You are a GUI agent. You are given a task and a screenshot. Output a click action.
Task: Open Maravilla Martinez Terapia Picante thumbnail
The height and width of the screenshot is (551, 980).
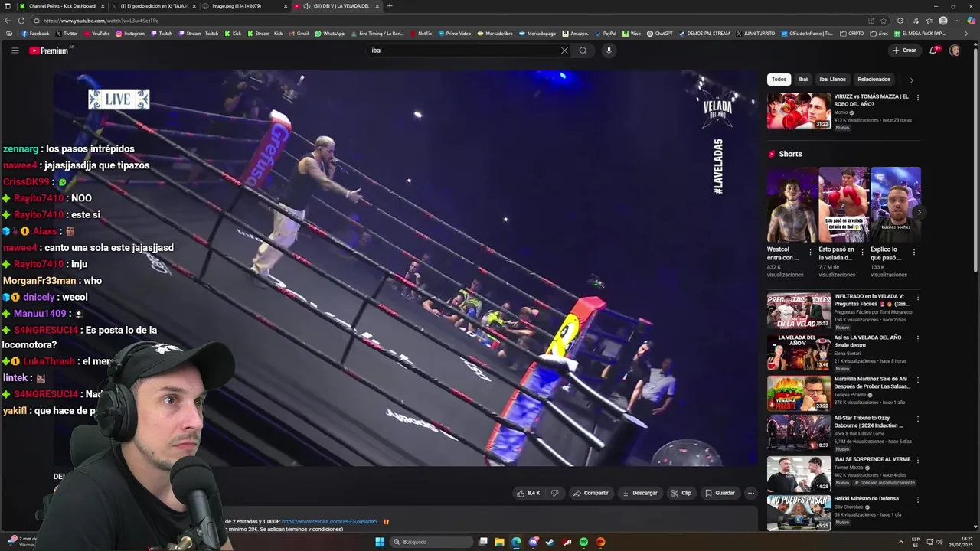(x=799, y=393)
